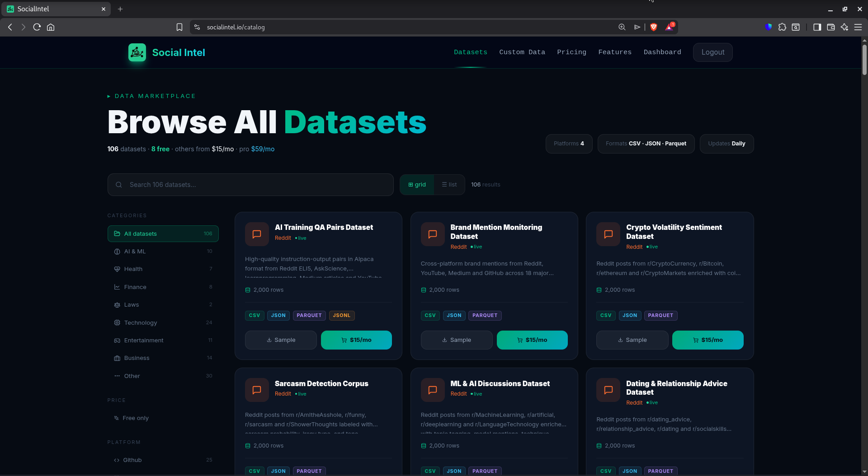Select the AI & ML category icon
This screenshot has height=476, width=868.
(x=118, y=252)
